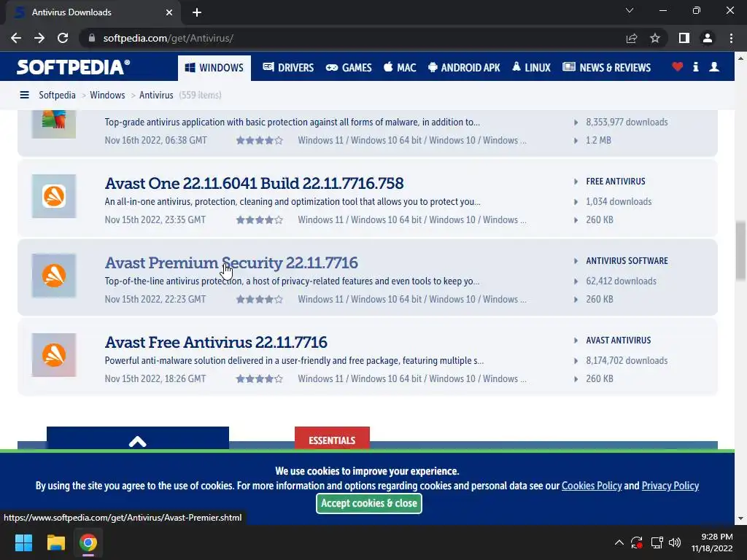Open Avast One 22.11.6041 title link
Image resolution: width=747 pixels, height=560 pixels.
[255, 183]
